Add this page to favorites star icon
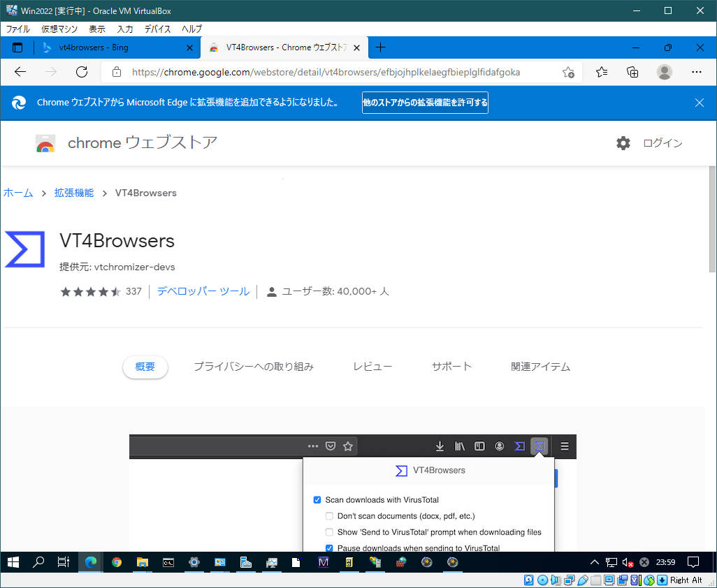Image resolution: width=717 pixels, height=588 pixels. [568, 72]
